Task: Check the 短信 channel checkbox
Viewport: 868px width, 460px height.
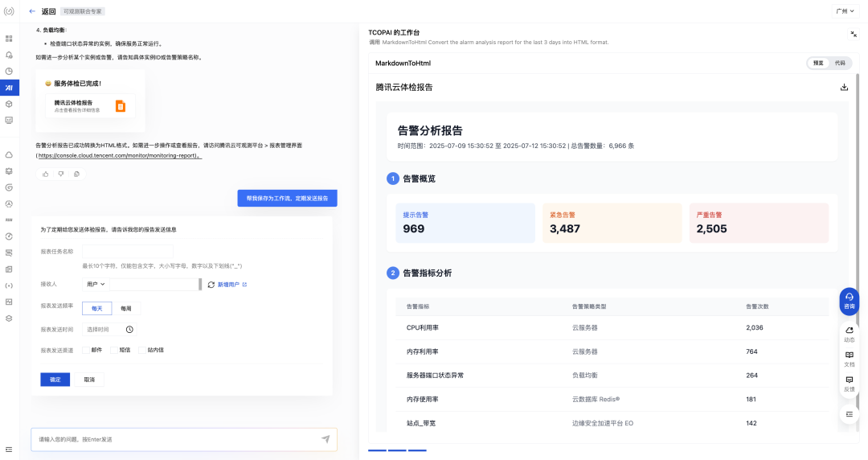Action: (x=114, y=351)
